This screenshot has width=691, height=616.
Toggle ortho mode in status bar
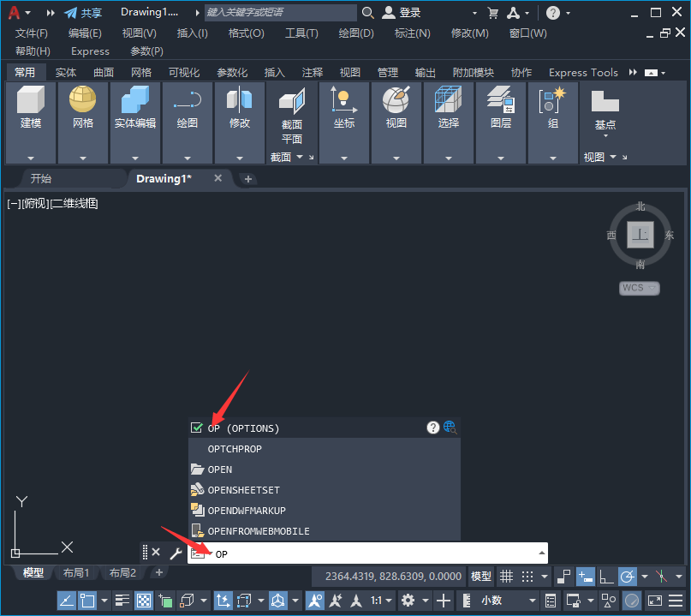tap(606, 576)
